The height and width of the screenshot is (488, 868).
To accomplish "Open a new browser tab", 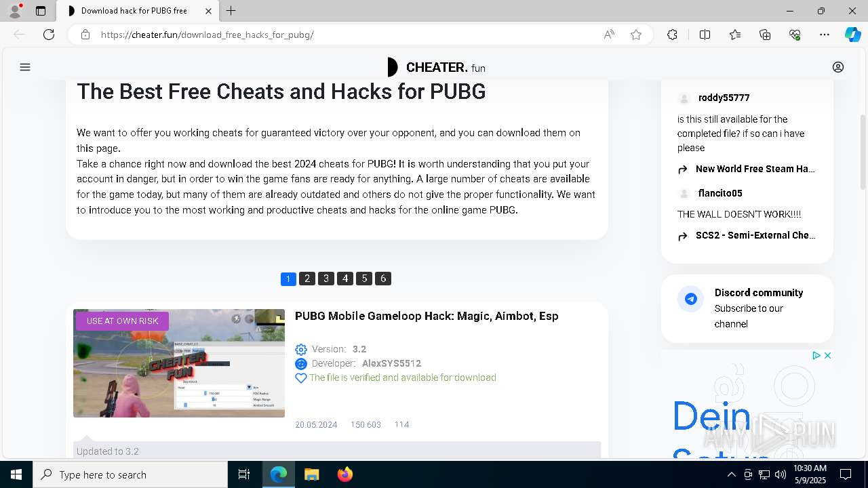I will pos(231,11).
